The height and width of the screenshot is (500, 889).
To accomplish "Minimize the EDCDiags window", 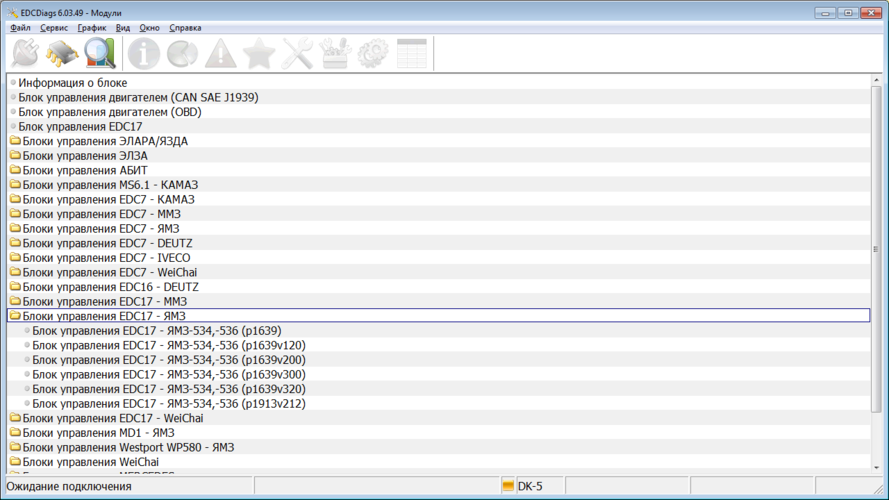I will tap(825, 12).
